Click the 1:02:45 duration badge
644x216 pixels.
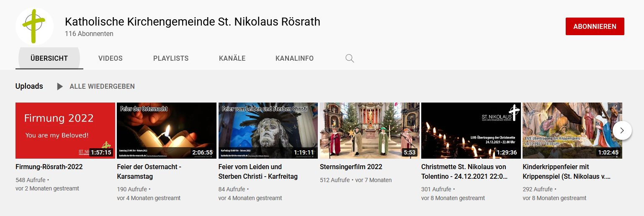608,152
